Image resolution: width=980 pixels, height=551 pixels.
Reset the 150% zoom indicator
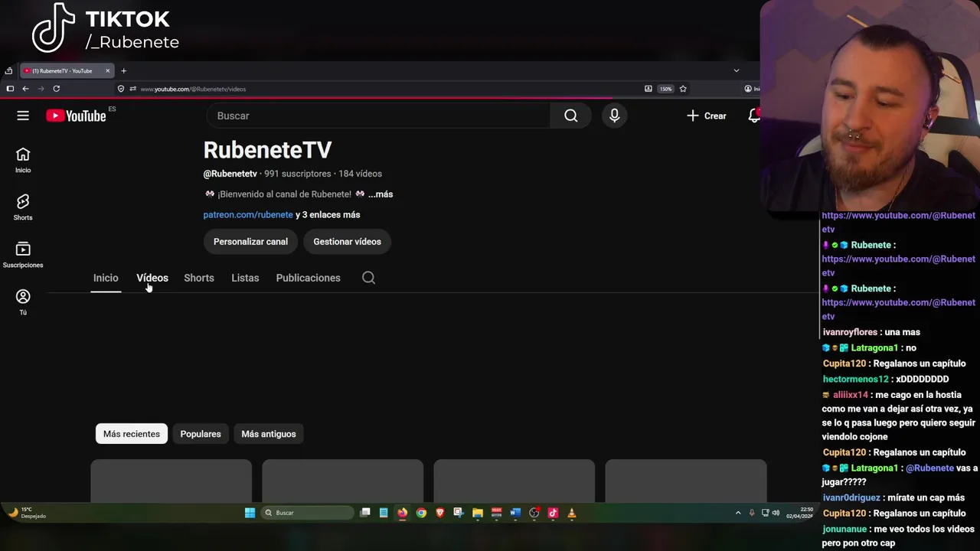click(x=666, y=89)
